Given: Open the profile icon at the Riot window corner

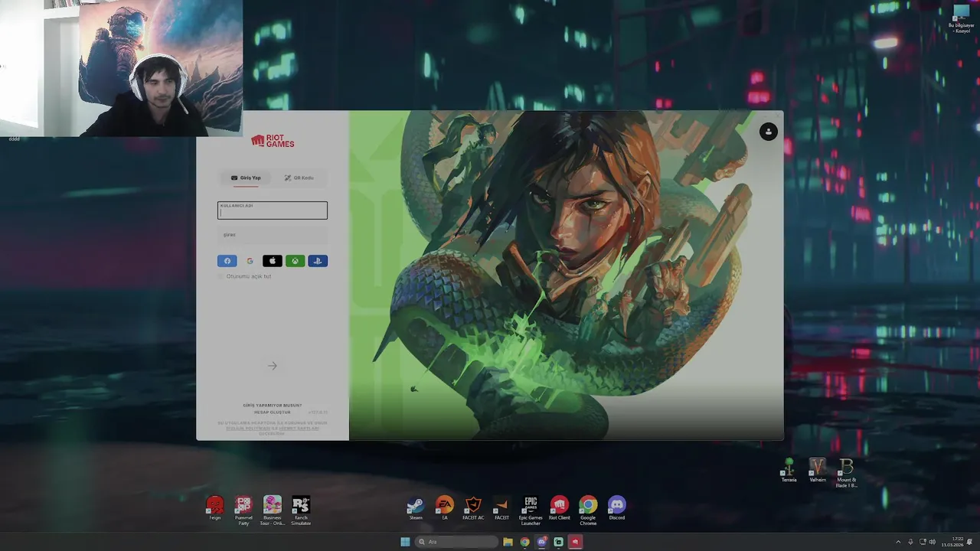Looking at the screenshot, I should [768, 132].
